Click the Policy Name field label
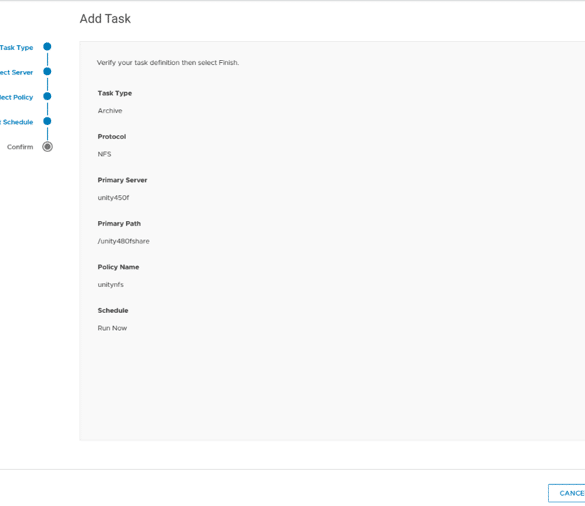The height and width of the screenshot is (506, 585). click(x=118, y=267)
